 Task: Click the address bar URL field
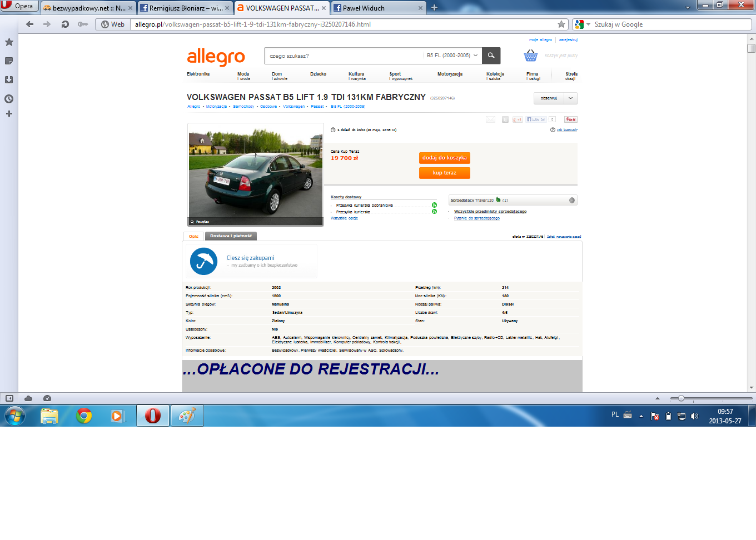point(345,24)
